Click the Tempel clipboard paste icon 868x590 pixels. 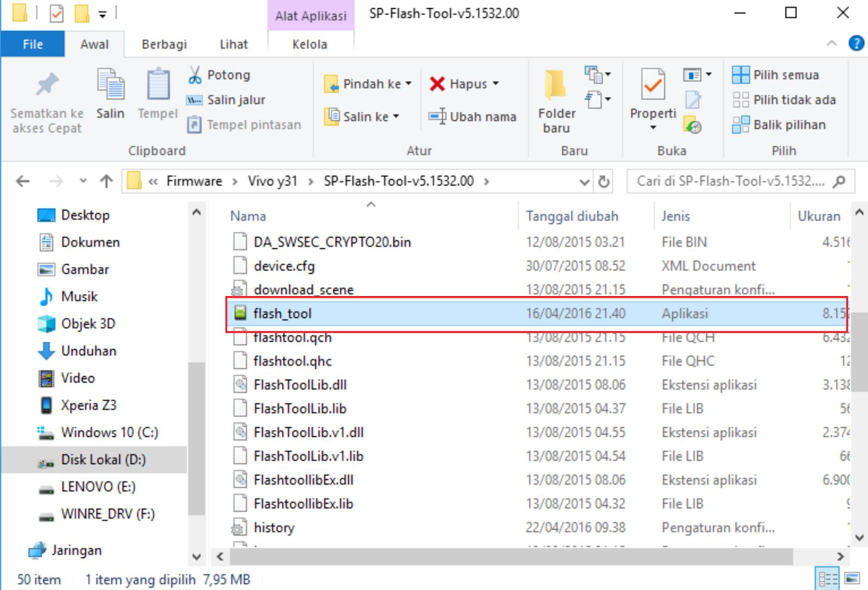click(158, 85)
